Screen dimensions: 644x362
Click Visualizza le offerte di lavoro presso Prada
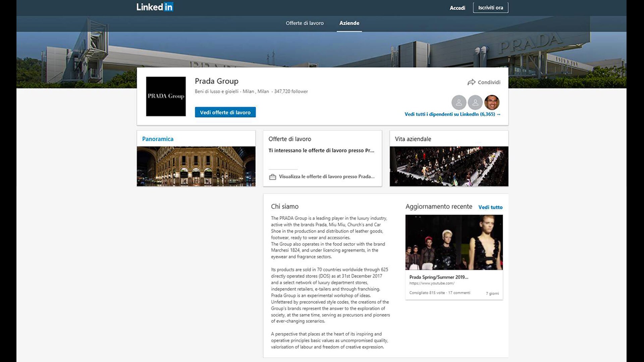pyautogui.click(x=326, y=177)
